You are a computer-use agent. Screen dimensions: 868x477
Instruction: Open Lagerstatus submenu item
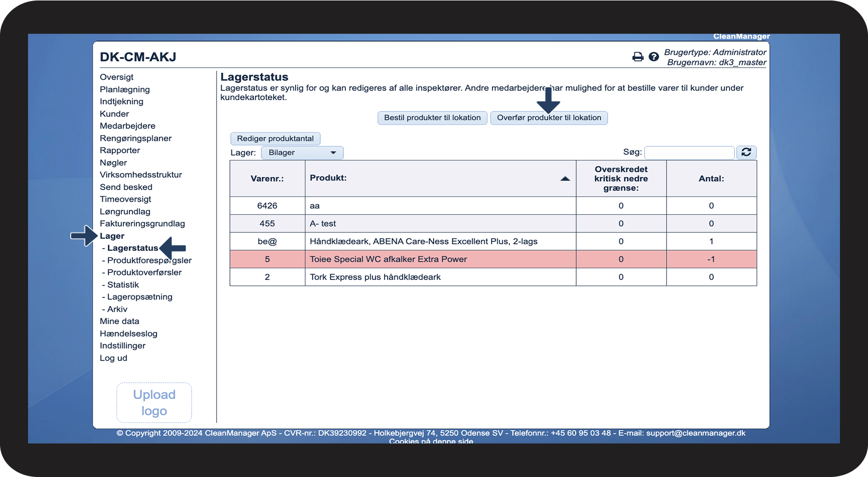point(133,248)
